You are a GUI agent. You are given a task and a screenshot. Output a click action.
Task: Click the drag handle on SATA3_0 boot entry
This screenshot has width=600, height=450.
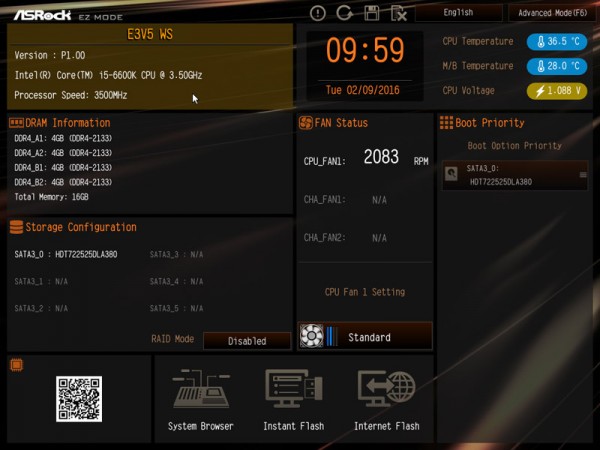click(583, 175)
